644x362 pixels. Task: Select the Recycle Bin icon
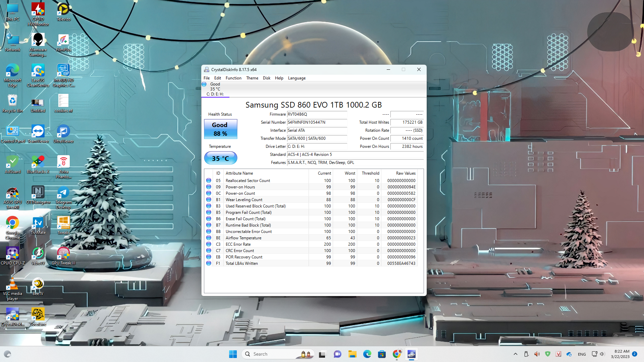click(12, 103)
